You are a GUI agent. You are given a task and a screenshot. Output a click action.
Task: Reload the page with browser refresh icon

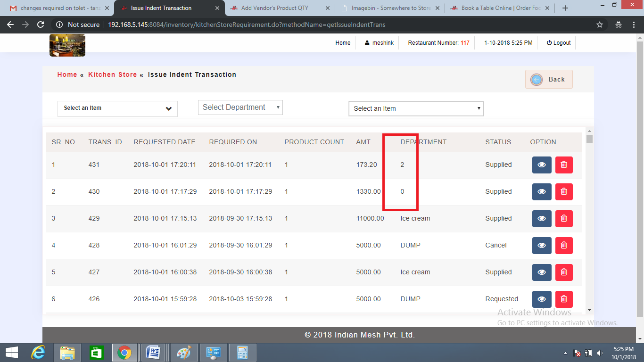click(41, 25)
